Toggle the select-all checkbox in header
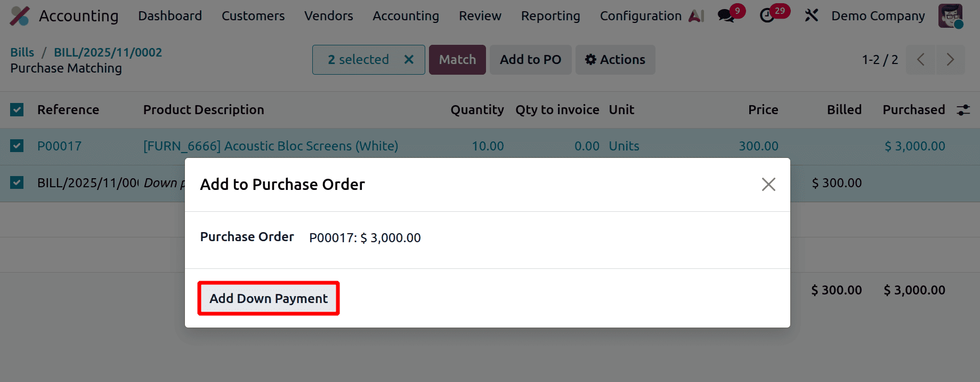Image resolution: width=980 pixels, height=382 pixels. coord(17,109)
